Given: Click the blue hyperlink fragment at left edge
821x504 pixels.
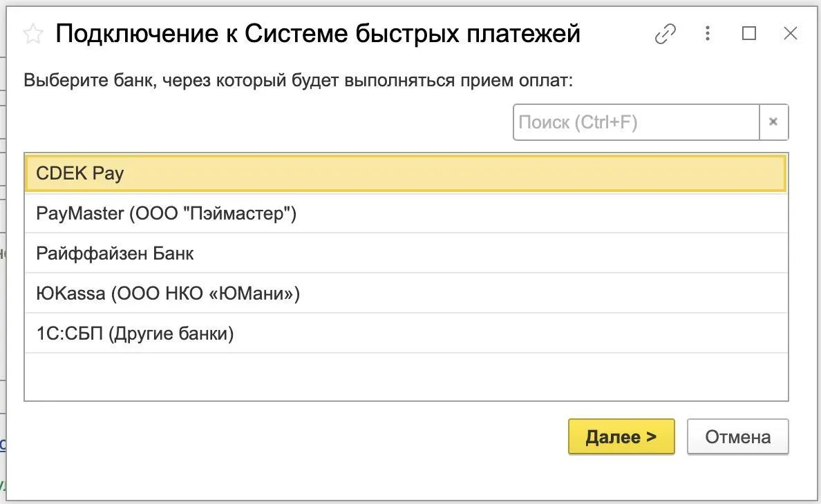Looking at the screenshot, I should coord(3,445).
